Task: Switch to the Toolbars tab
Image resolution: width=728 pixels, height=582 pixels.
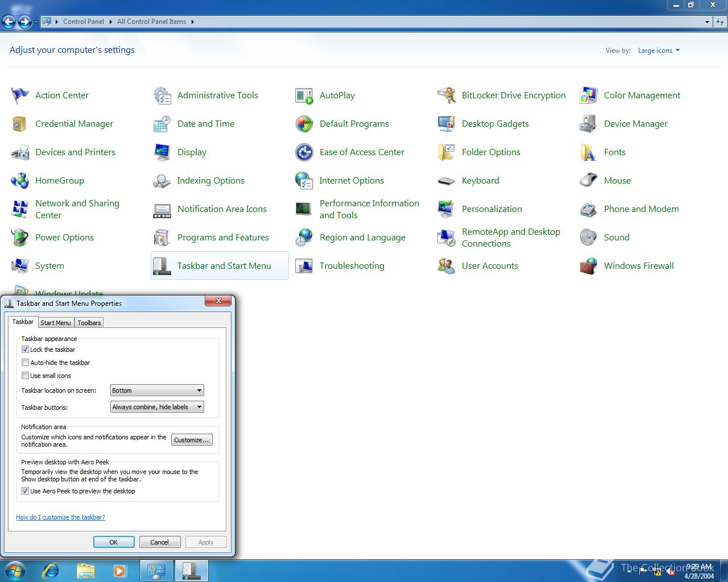Action: [x=89, y=322]
